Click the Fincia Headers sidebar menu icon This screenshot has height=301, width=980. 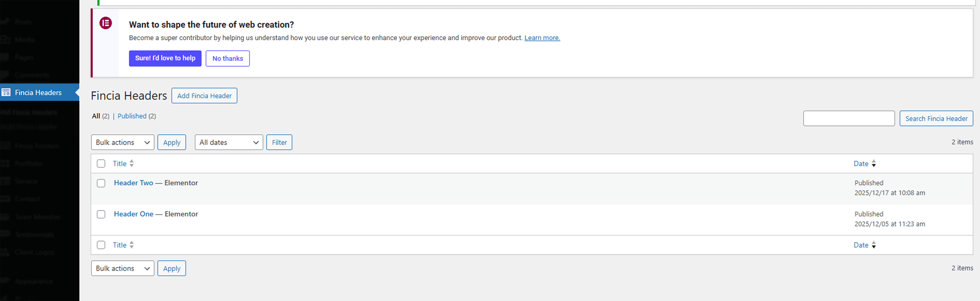[6, 92]
